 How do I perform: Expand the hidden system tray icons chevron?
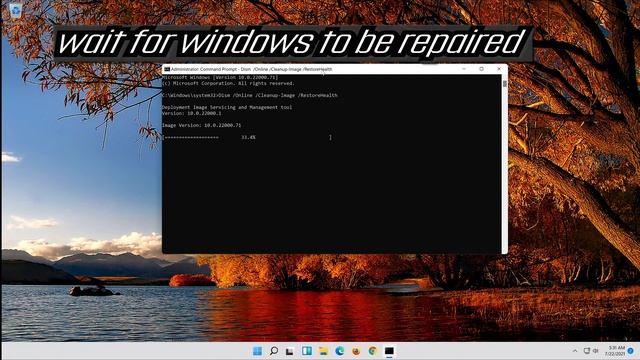tap(575, 351)
